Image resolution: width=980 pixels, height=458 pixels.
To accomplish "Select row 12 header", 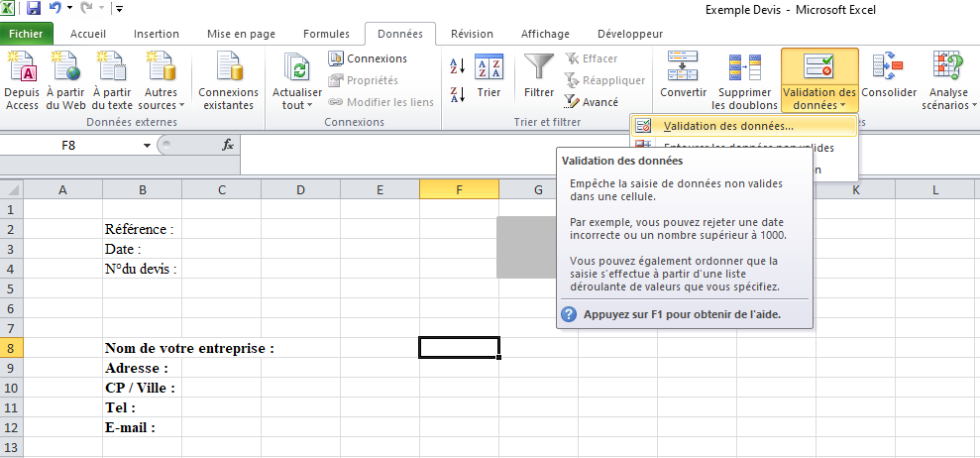I will [x=11, y=428].
